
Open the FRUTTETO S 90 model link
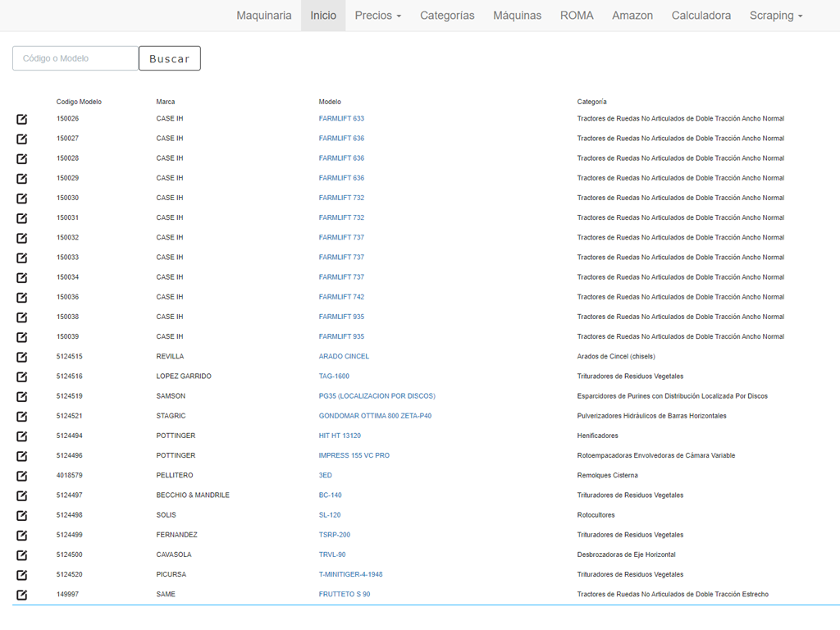(x=345, y=594)
